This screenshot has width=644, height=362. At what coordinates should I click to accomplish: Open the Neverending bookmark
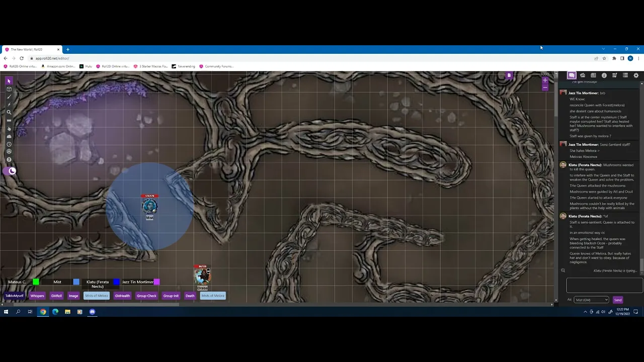pos(184,66)
